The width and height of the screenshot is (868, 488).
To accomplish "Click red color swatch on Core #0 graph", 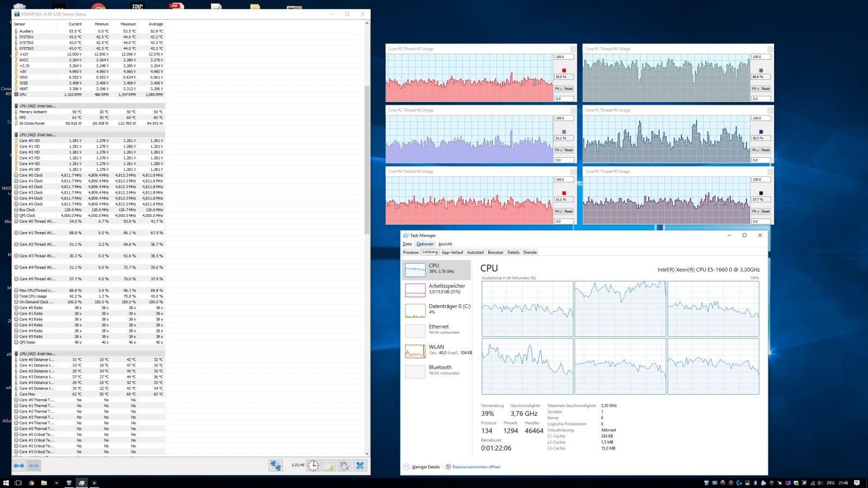I will [564, 70].
